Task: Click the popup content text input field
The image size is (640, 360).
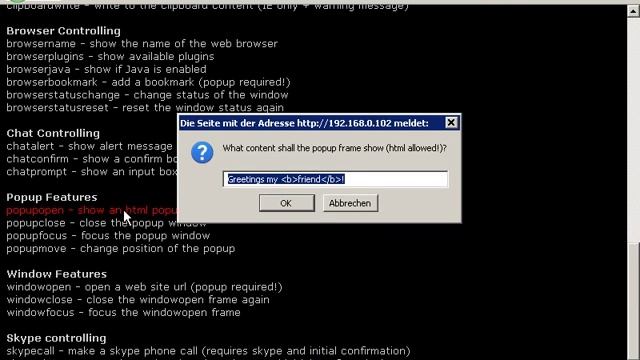Action: (335, 179)
